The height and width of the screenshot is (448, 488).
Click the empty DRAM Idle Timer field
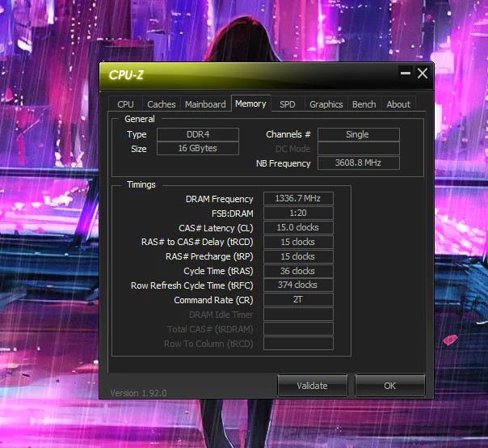click(x=298, y=315)
